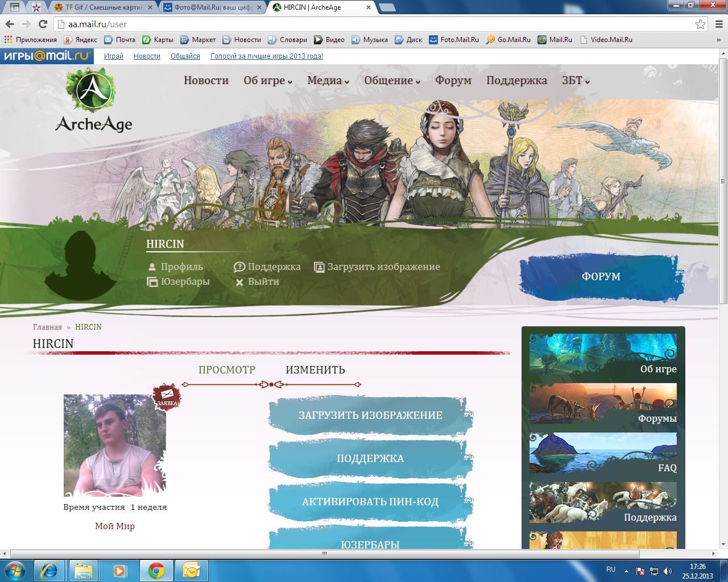Reload the page with refresh icon
This screenshot has width=728, height=582.
pyautogui.click(x=43, y=24)
